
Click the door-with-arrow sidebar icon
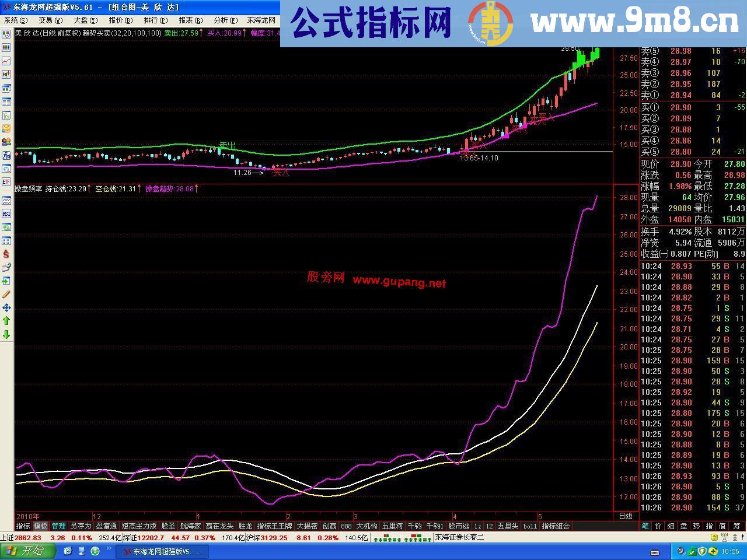[6, 281]
